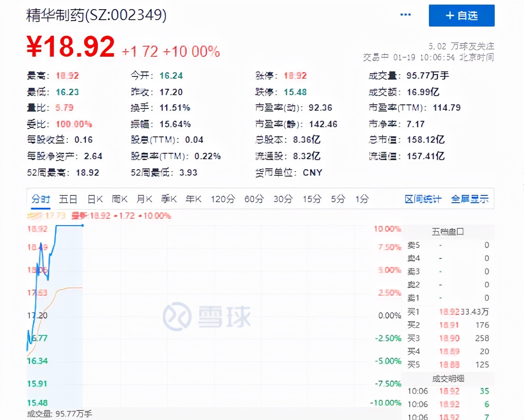
Task: Pick the 30分 interval tab
Action: (283, 199)
